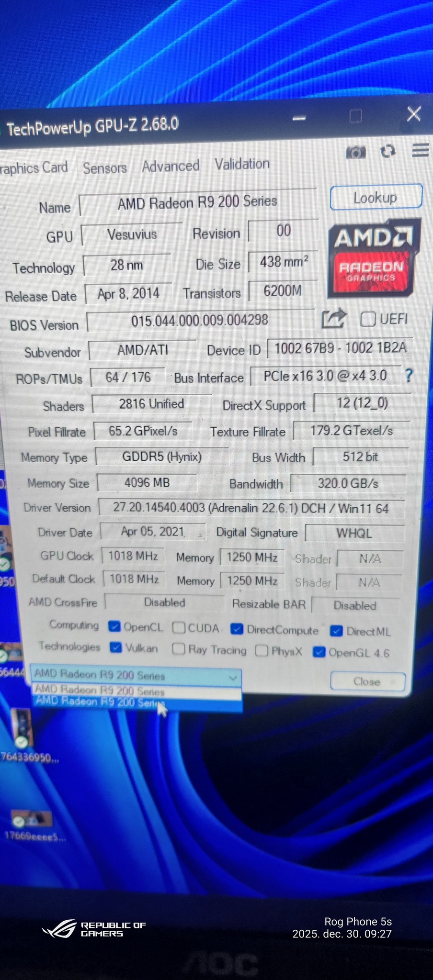Image resolution: width=433 pixels, height=980 pixels.
Task: Toggle the UEFI checkbox
Action: (367, 319)
